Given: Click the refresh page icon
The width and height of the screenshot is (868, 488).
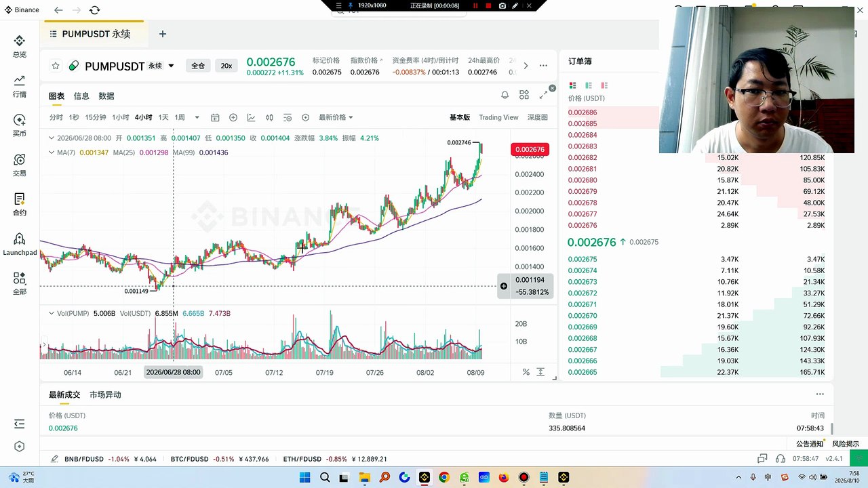Looking at the screenshot, I should pyautogui.click(x=94, y=10).
